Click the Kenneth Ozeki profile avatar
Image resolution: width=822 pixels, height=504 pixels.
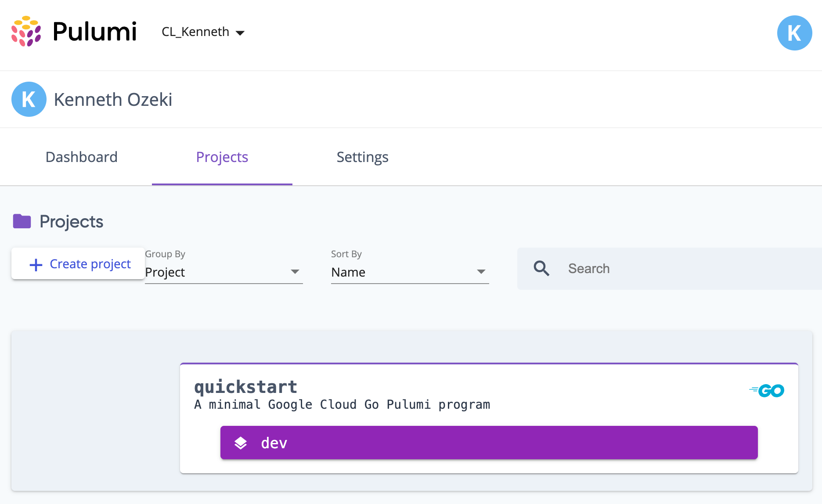click(x=29, y=99)
